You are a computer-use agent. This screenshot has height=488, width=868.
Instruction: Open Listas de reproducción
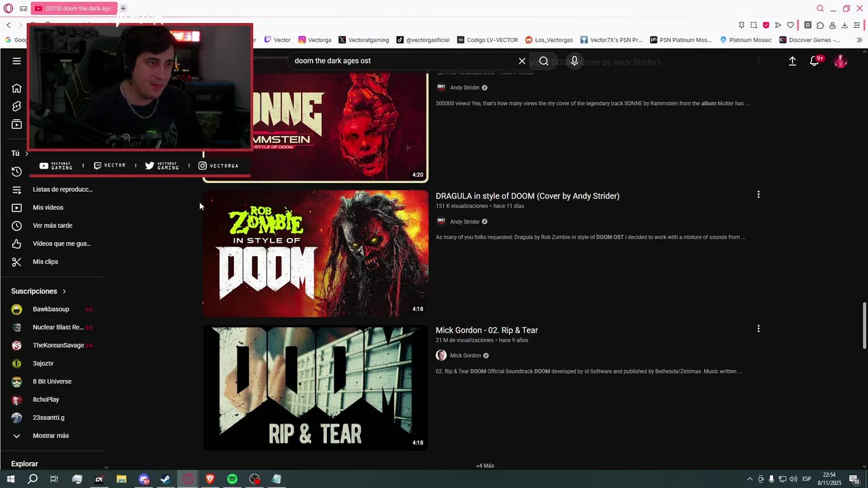click(62, 190)
